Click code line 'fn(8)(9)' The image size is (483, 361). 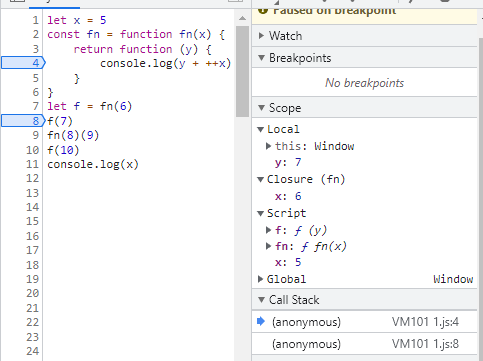click(x=73, y=135)
